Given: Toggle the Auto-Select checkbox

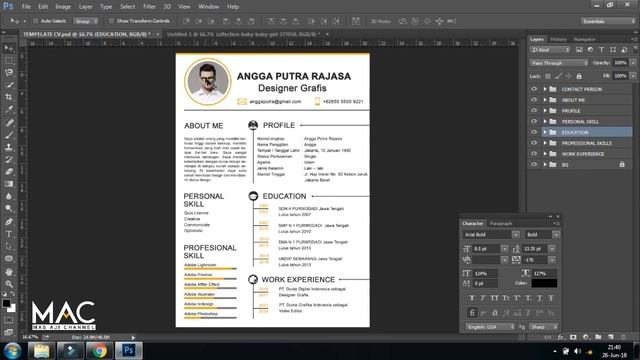Looking at the screenshot, I should coord(35,21).
